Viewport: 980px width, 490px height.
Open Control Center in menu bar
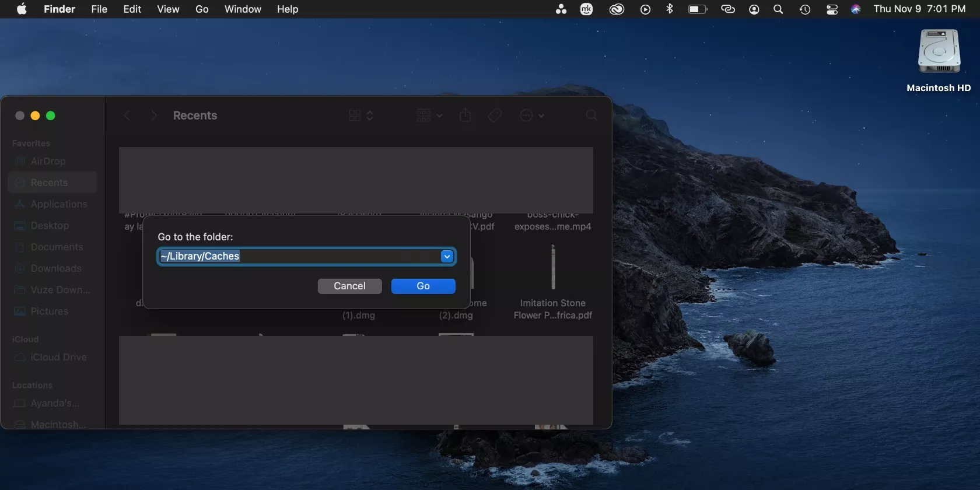(x=832, y=9)
